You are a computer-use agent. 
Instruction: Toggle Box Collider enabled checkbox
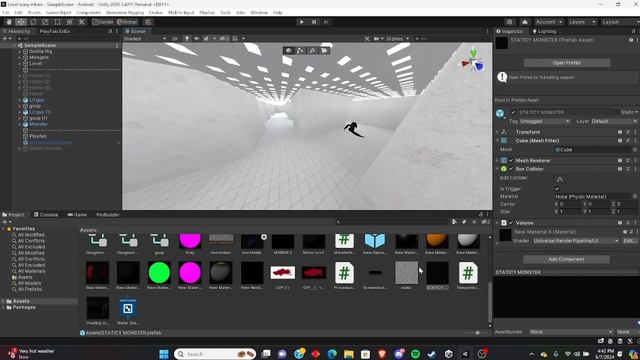click(x=511, y=169)
